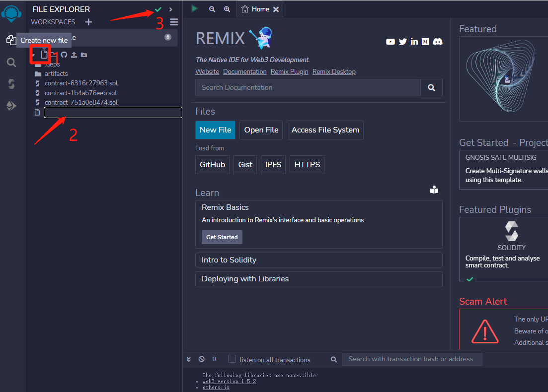
Task: Open the Deploy & run transactions panel
Action: click(x=11, y=105)
